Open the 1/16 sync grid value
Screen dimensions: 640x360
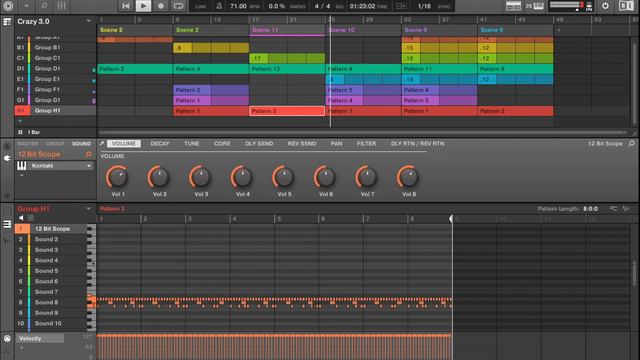point(424,6)
